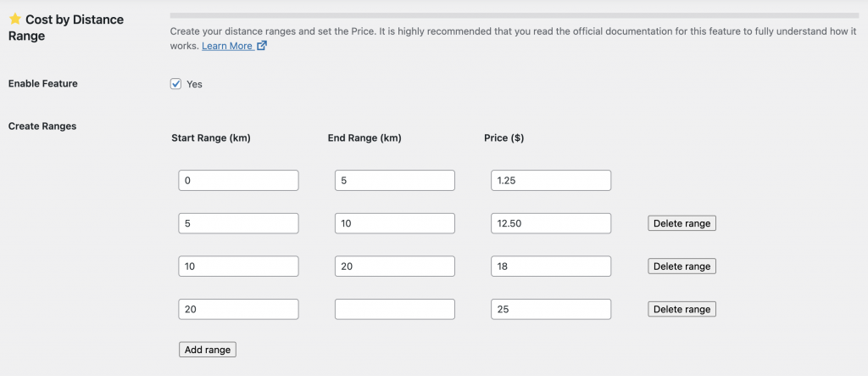The height and width of the screenshot is (376, 868).
Task: Edit the Price field showing 25
Action: point(550,309)
